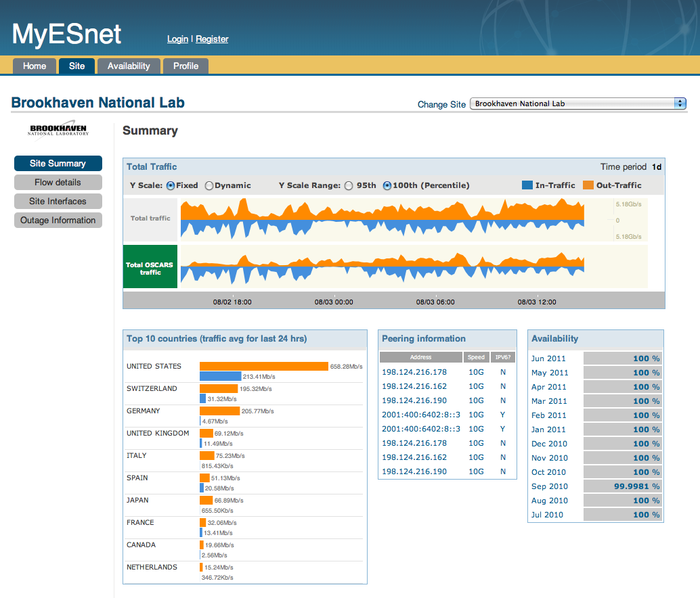The height and width of the screenshot is (600, 700).
Task: Go to the Home tab
Action: point(35,66)
